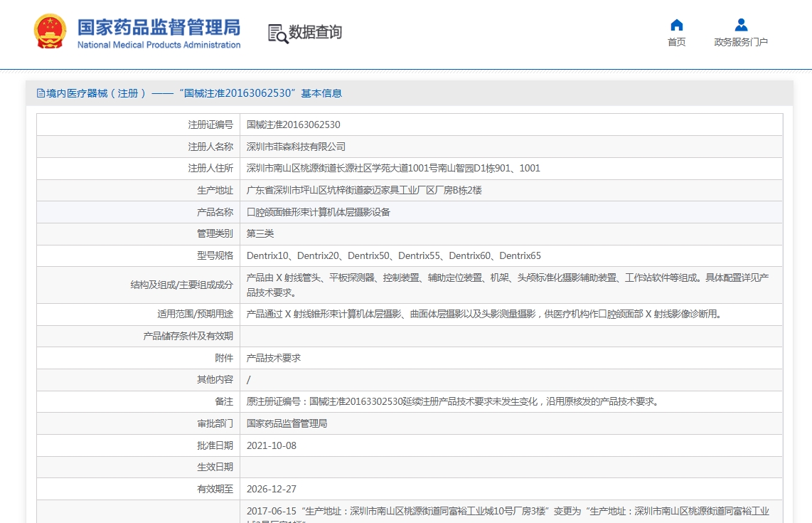Click the 结构及组成/主要组成成分 label
Screen dimensions: 812x523
point(182,285)
